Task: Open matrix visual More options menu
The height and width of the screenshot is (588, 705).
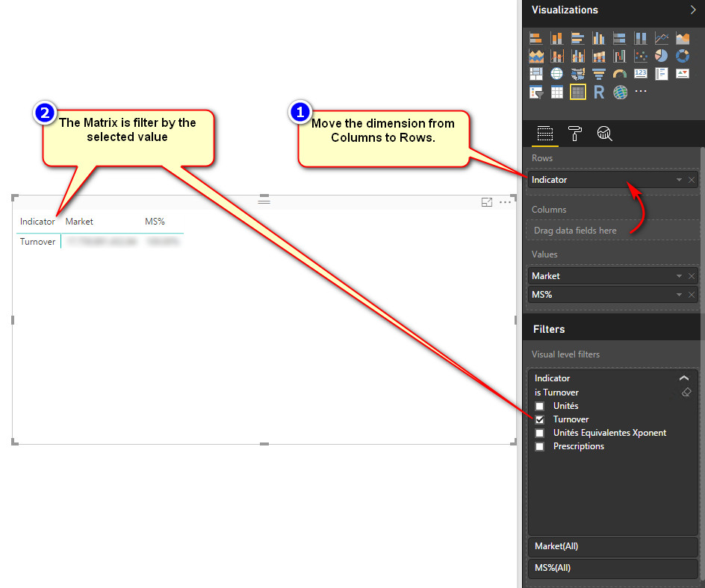Action: click(x=505, y=202)
